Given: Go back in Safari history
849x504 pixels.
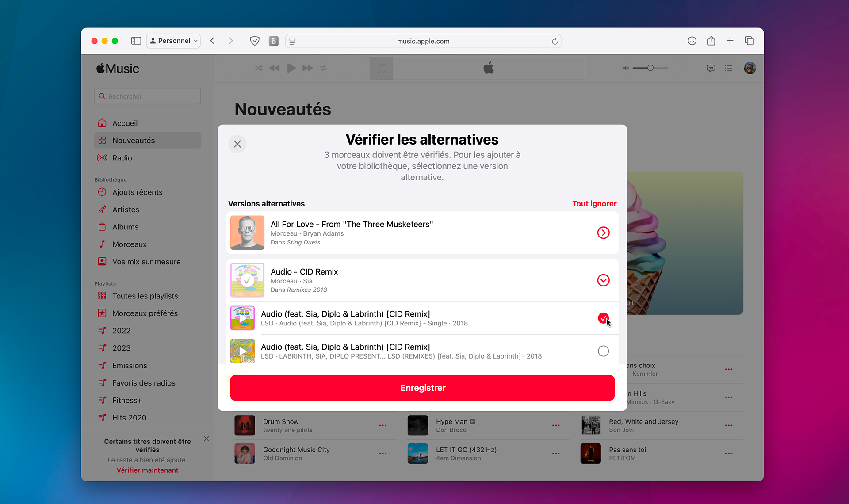Looking at the screenshot, I should [213, 41].
